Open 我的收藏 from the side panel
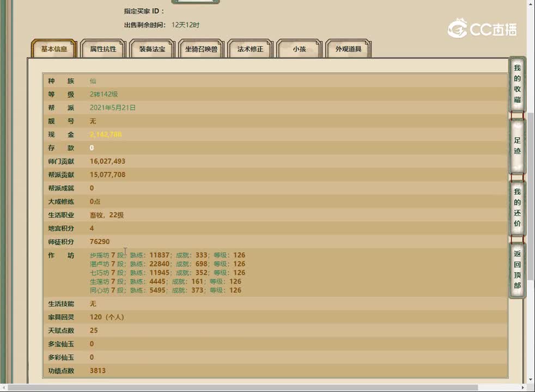Viewport: 535px width, 392px height. point(517,84)
